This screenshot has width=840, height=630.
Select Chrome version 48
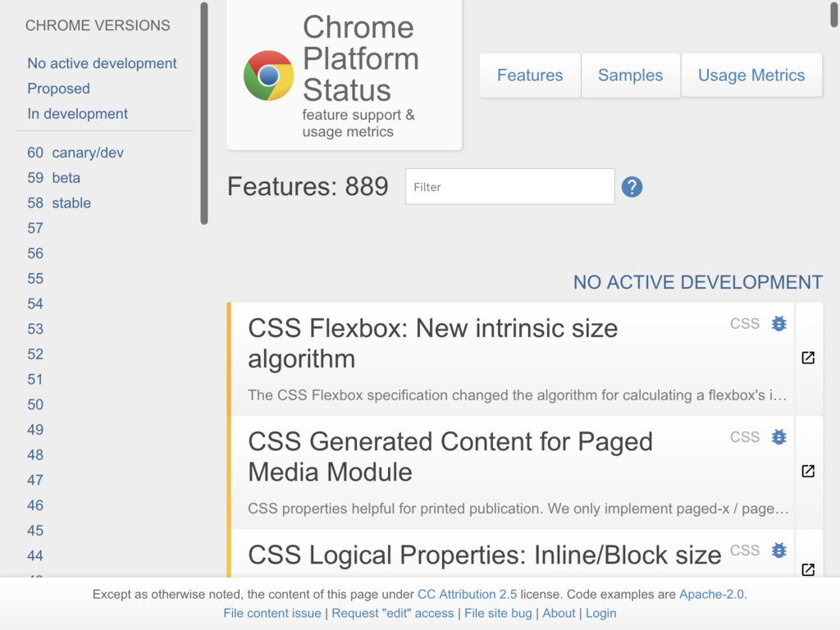(35, 454)
